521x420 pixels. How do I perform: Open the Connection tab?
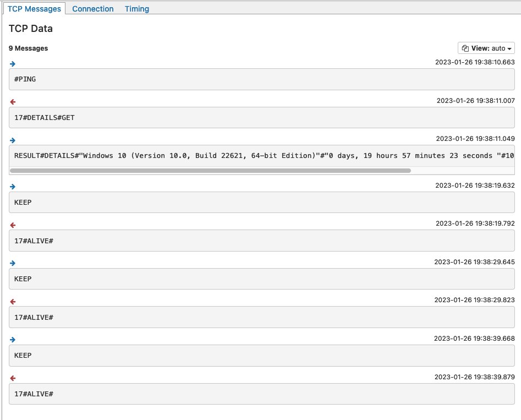click(93, 9)
